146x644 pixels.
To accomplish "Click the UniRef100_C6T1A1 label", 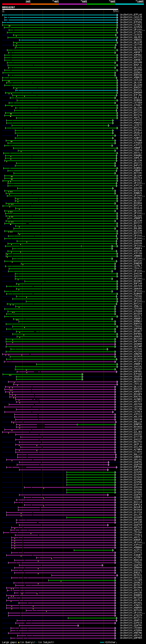I will [131, 349].
